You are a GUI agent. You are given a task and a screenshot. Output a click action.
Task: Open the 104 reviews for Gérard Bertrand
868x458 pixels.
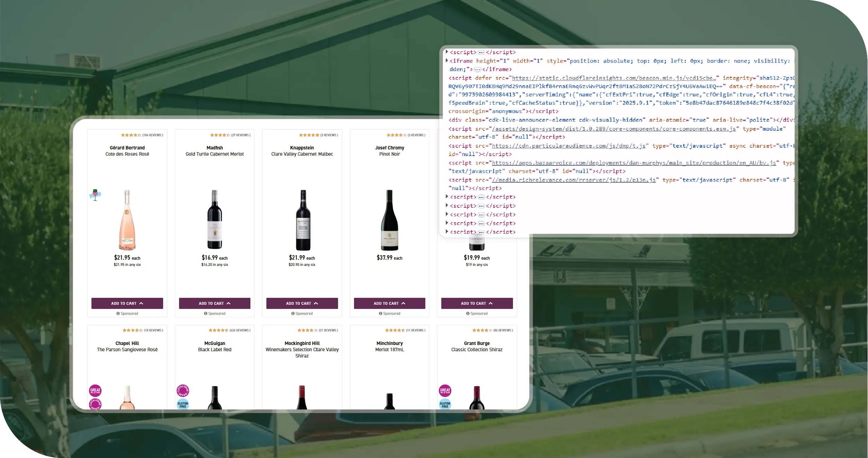[152, 135]
